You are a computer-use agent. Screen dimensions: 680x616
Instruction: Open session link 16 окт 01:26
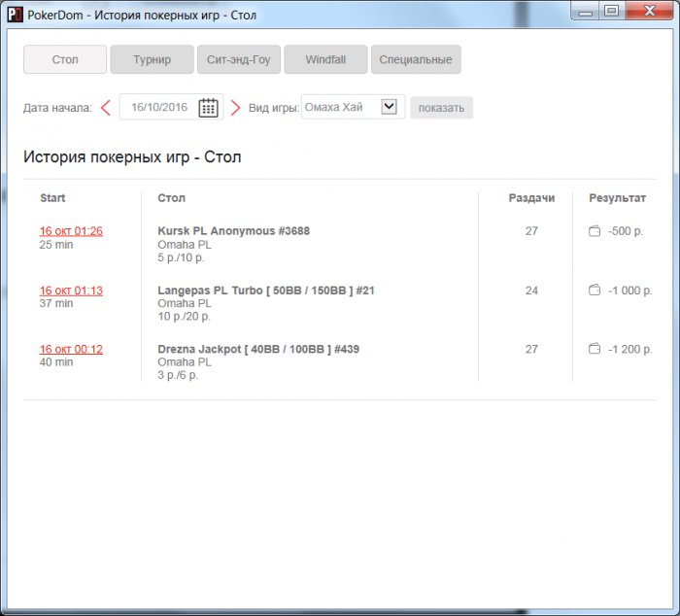71,231
